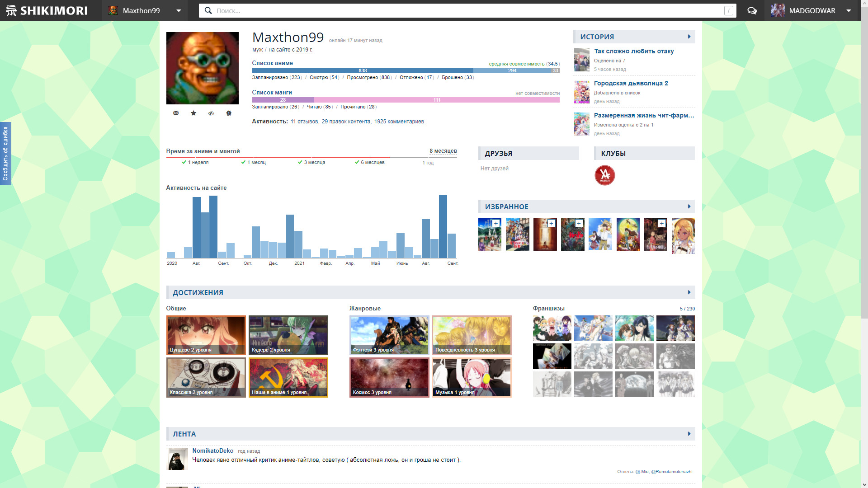Expand the Достижения section arrow
This screenshot has height=488, width=868.
pyautogui.click(x=689, y=292)
